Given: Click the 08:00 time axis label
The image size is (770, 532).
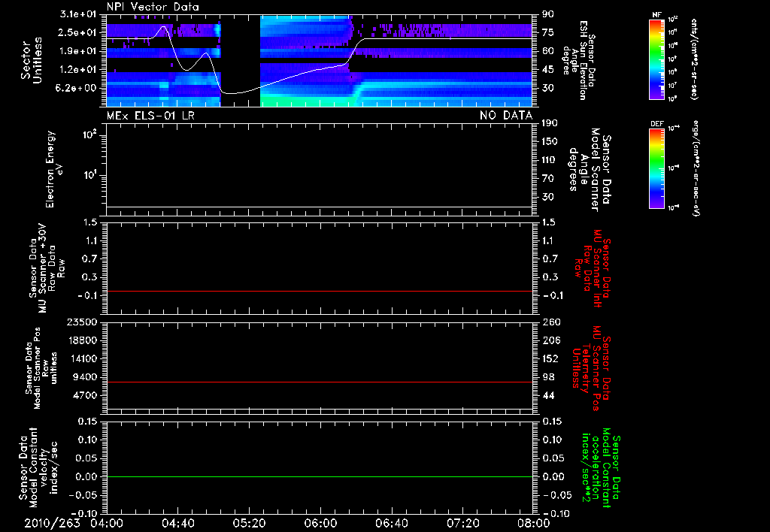Looking at the screenshot, I should point(533,523).
